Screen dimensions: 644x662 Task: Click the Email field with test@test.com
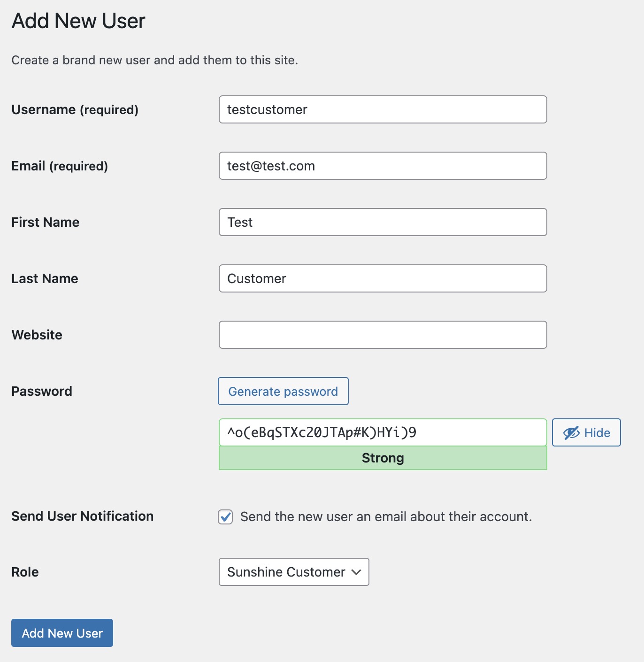point(383,166)
